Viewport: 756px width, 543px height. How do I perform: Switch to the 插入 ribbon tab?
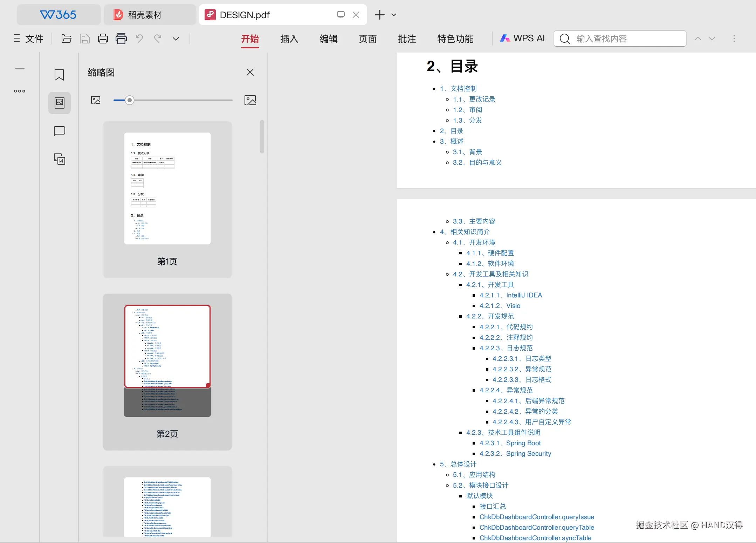click(289, 39)
